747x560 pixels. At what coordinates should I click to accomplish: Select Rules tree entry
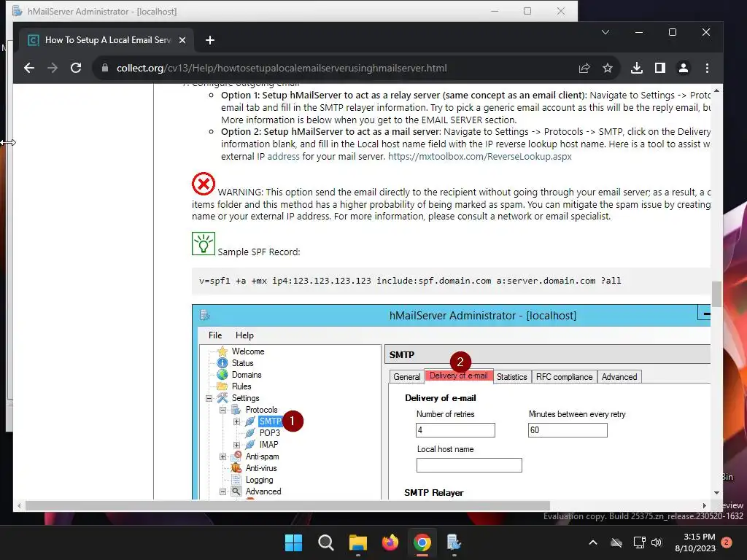pos(241,386)
